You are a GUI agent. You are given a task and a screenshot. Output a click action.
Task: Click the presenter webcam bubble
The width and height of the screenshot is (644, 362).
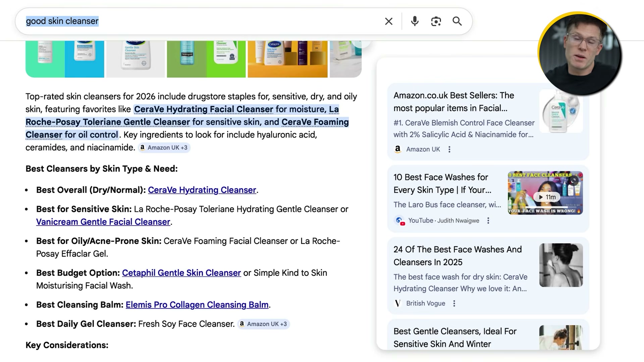(579, 54)
